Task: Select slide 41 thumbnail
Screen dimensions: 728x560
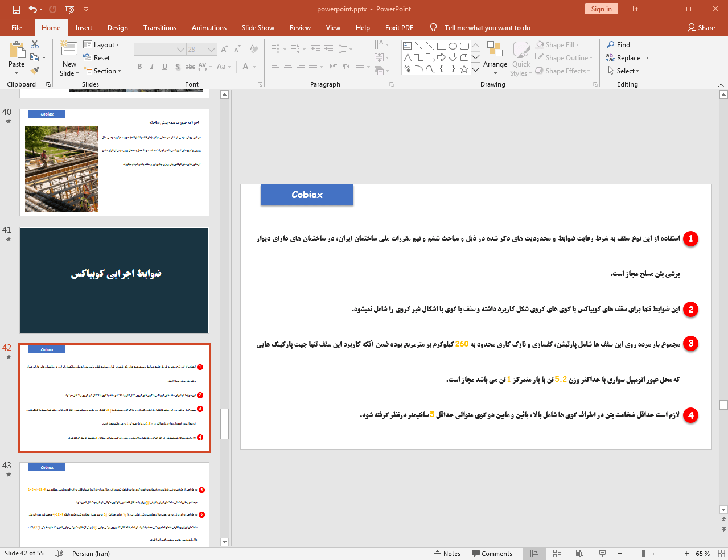Action: 114,281
